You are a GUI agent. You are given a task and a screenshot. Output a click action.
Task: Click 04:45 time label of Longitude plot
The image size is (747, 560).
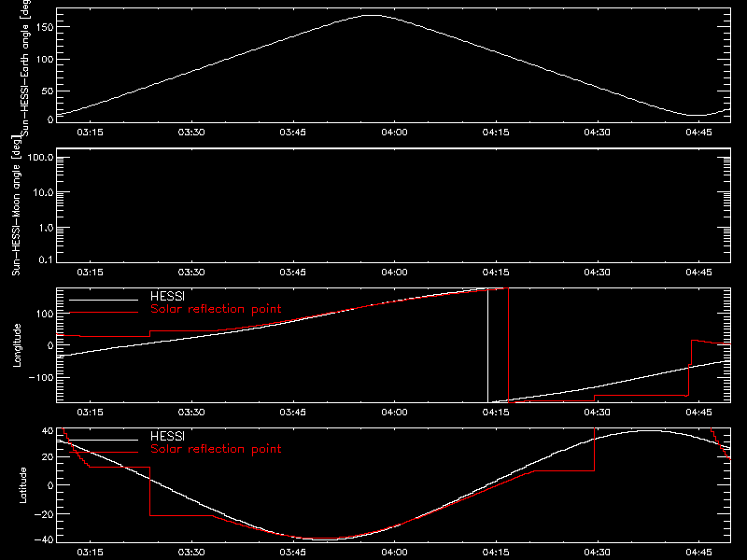point(698,412)
